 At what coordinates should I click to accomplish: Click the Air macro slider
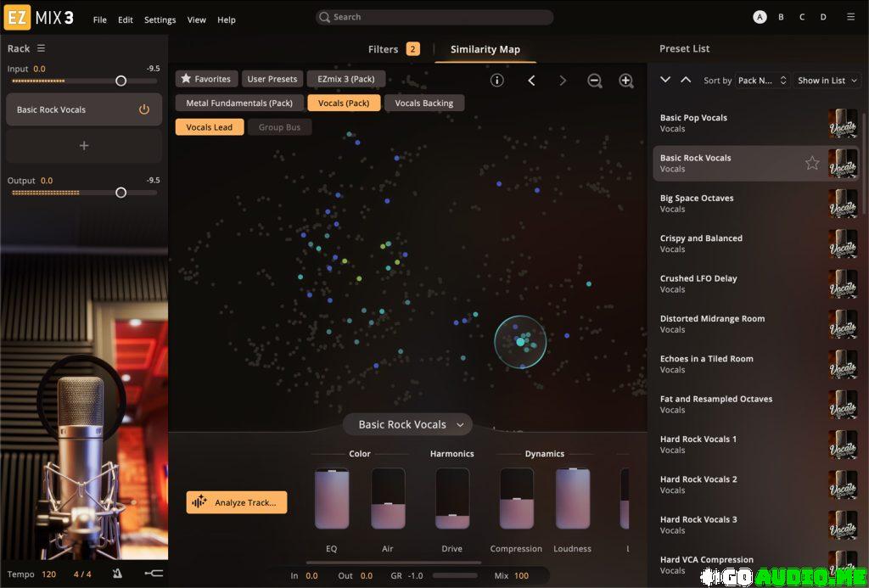tap(388, 498)
